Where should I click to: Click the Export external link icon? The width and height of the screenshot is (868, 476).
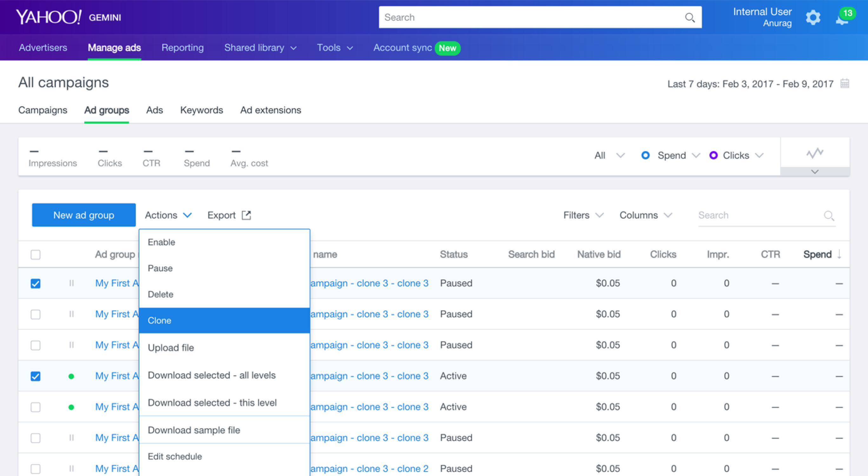(x=246, y=215)
